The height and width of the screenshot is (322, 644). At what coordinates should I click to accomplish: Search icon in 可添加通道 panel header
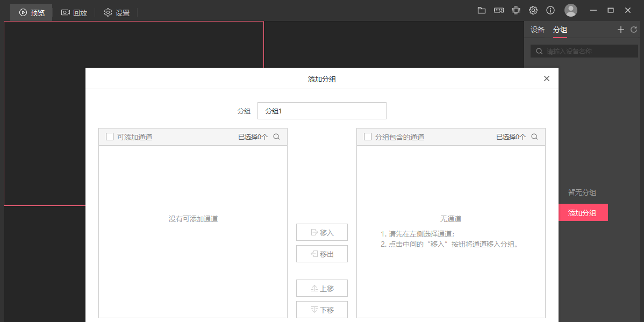point(276,137)
